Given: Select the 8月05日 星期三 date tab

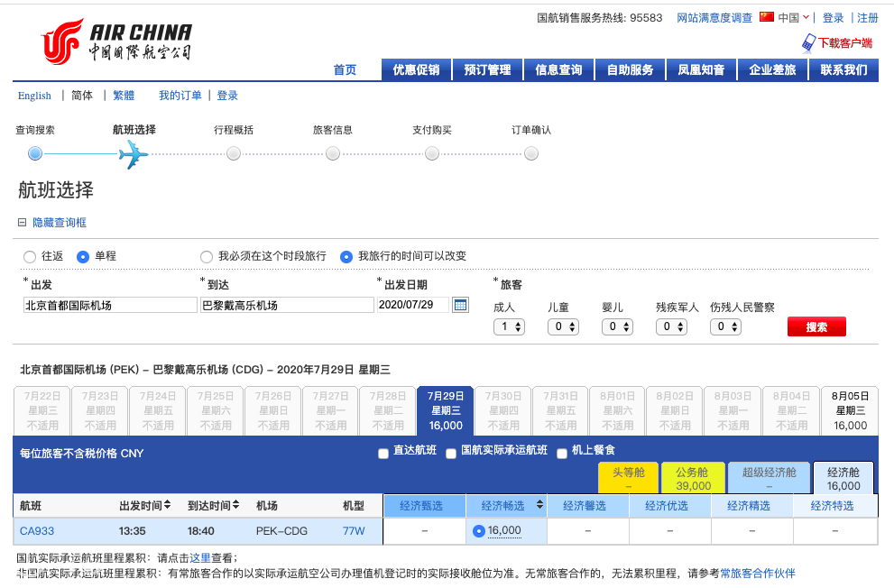Looking at the screenshot, I should [x=850, y=411].
